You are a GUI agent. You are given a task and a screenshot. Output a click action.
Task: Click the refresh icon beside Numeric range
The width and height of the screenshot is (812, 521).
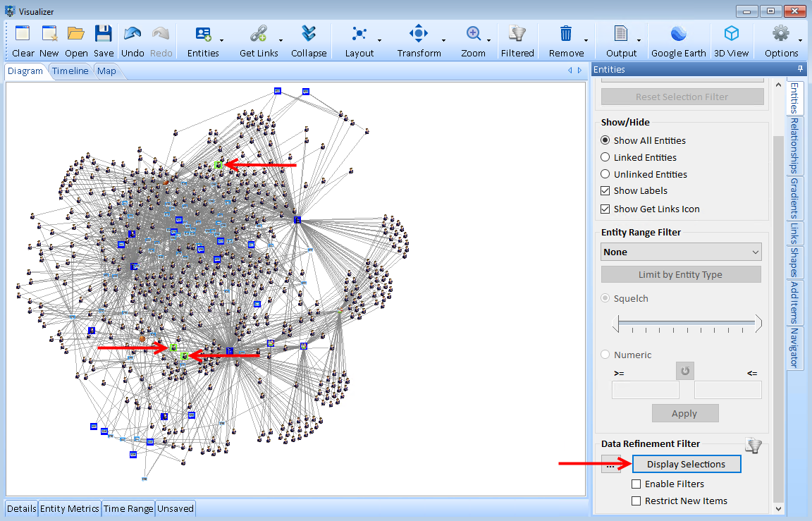pos(685,371)
